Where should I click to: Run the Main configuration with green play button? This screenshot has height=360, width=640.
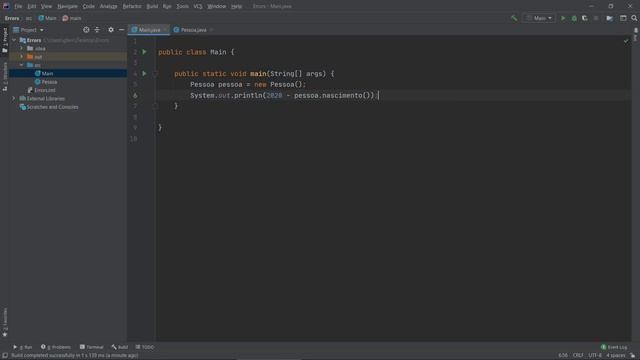click(x=563, y=18)
